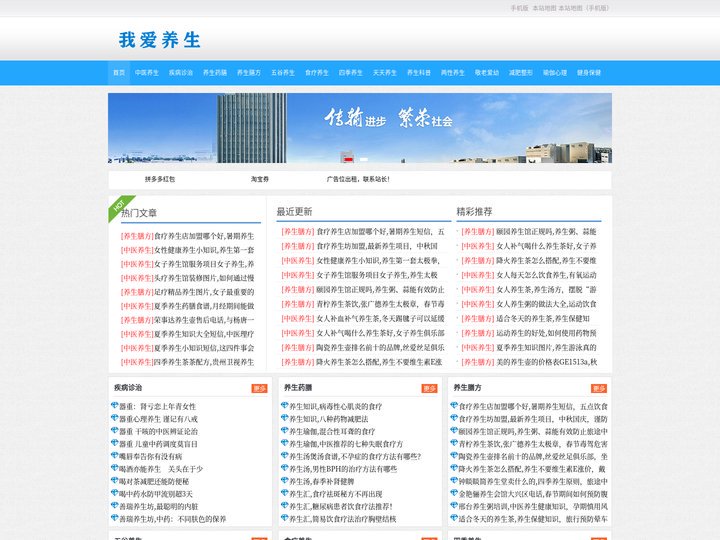Click diamond icon beside 陶瓷养生壶排名前十的品牌 in 养生膳方 box
720x540 pixels.
[454, 456]
